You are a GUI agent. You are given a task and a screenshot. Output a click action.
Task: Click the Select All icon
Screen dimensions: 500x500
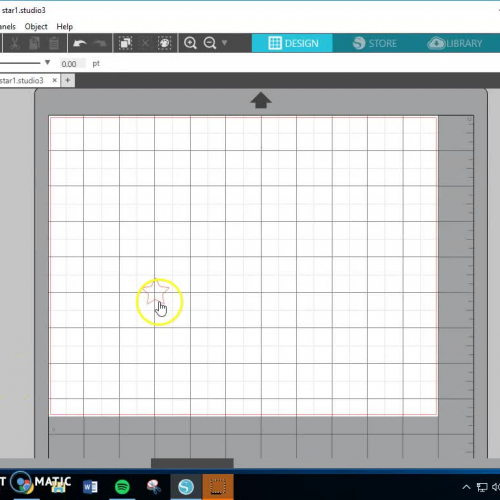tap(126, 43)
